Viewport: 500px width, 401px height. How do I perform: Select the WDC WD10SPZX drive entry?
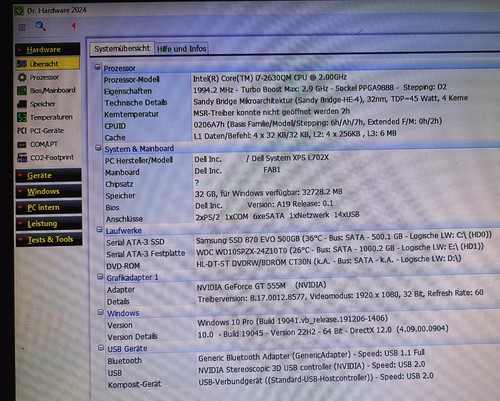pyautogui.click(x=340, y=249)
